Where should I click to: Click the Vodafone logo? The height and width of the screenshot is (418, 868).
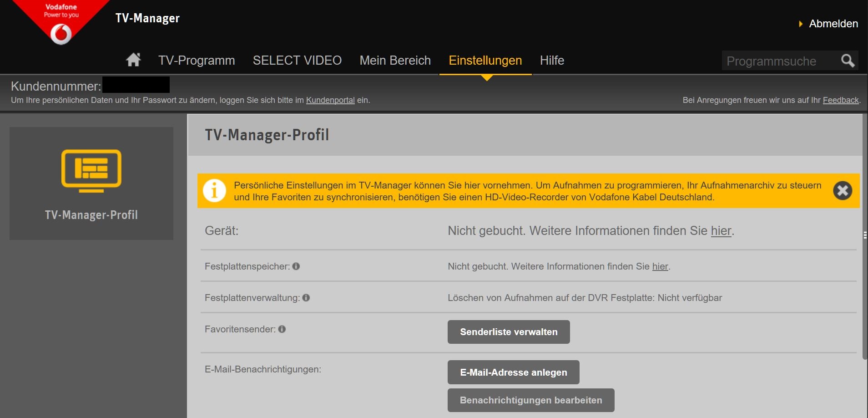point(61,22)
